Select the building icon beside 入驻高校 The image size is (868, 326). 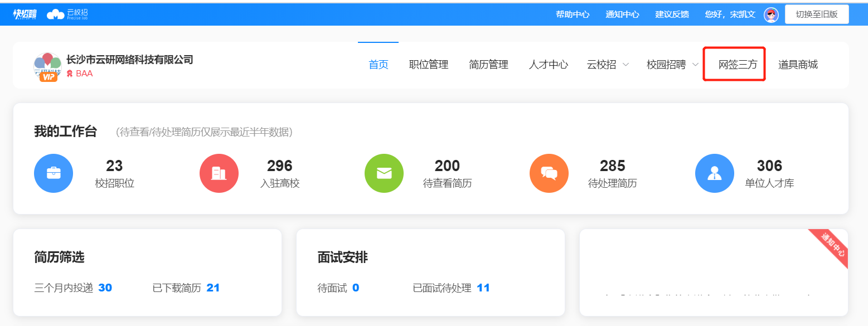(x=219, y=173)
